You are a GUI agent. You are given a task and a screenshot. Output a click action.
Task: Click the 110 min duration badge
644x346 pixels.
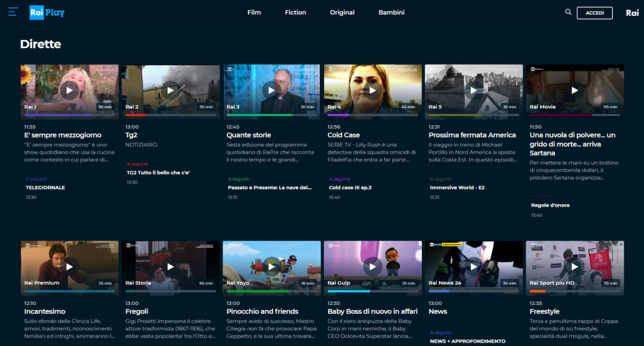610,107
